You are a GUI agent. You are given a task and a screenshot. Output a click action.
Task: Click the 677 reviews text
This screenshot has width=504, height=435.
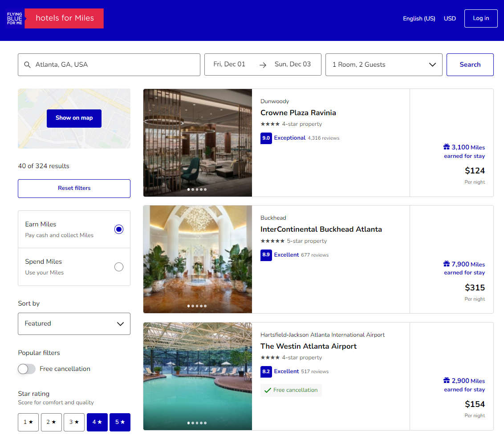coord(315,255)
